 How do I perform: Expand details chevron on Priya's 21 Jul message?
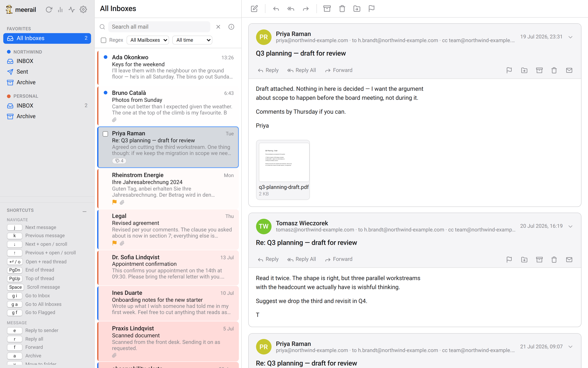(570, 347)
